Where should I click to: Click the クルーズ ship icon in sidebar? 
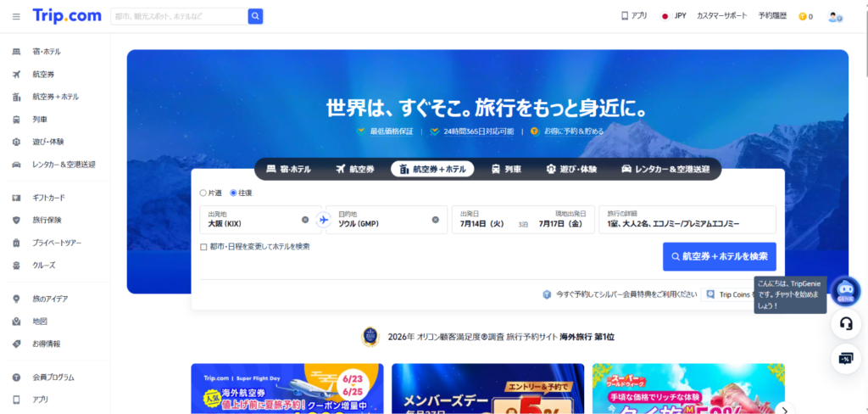point(17,266)
